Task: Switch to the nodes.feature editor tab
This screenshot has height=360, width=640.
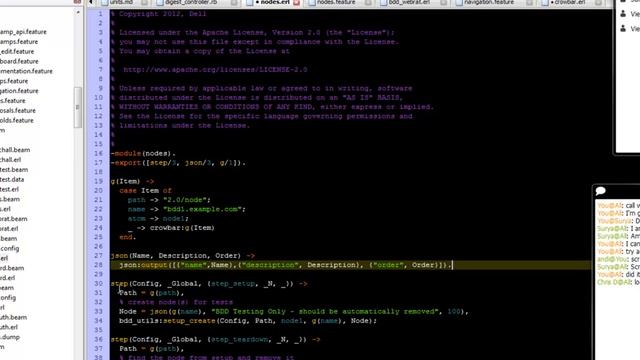Action: tap(336, 2)
